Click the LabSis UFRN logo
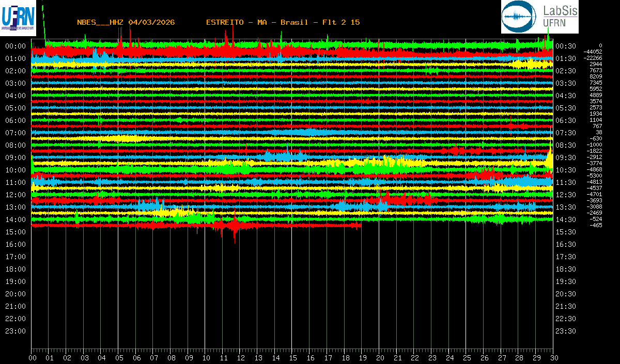 tap(540, 17)
